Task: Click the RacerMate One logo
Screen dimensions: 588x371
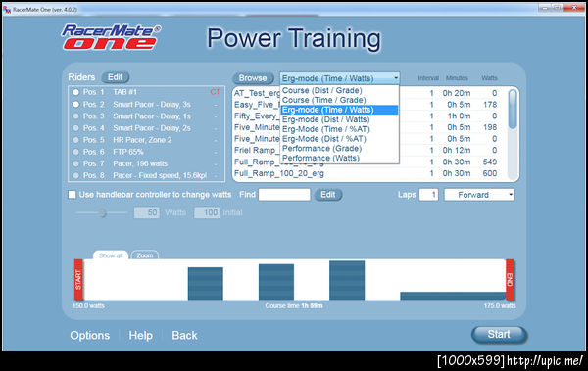Action: pyautogui.click(x=111, y=37)
